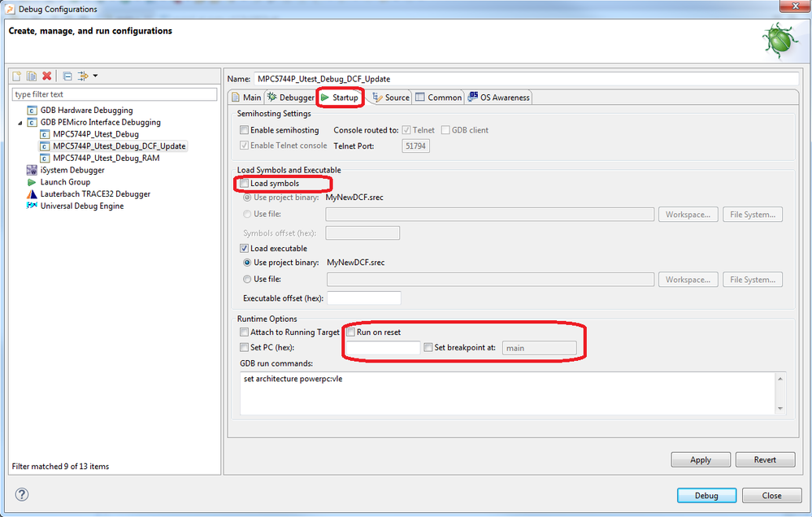
Task: Click the Lauterbach TRACE32 Debugger icon
Action: (x=33, y=194)
